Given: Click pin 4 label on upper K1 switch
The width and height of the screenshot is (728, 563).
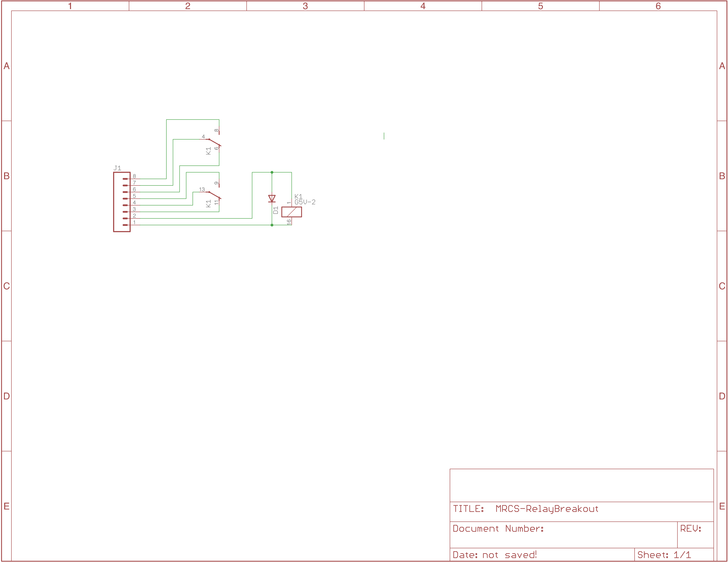Looking at the screenshot, I should pos(203,137).
